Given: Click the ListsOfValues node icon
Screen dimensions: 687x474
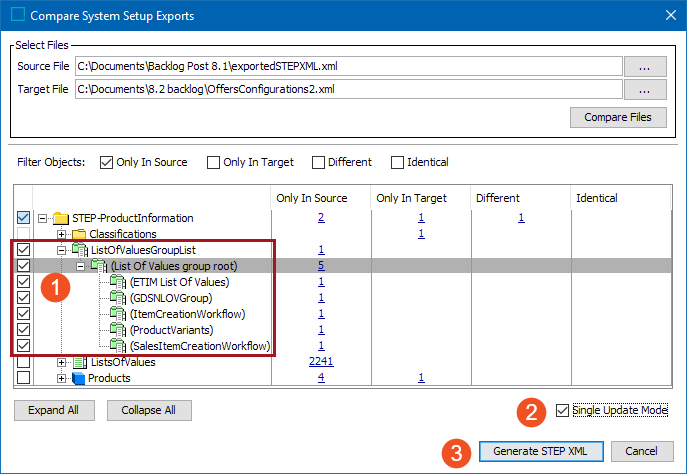Looking at the screenshot, I should pos(80,362).
